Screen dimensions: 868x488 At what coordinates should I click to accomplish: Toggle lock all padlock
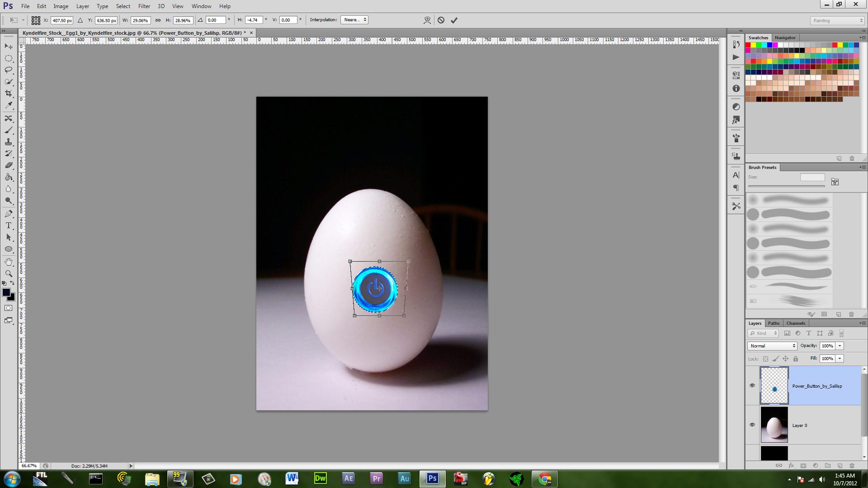(796, 359)
